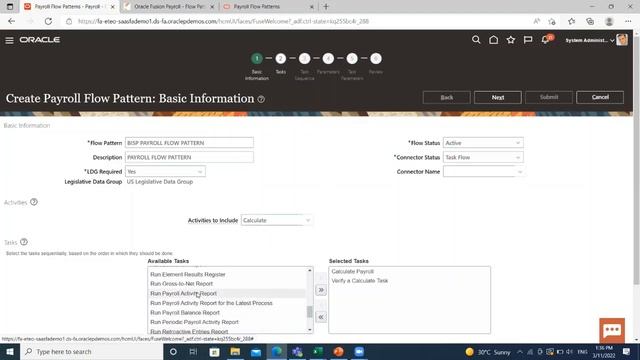This screenshot has height=360, width=640.
Task: Open a new browser tab
Action: click(326, 7)
